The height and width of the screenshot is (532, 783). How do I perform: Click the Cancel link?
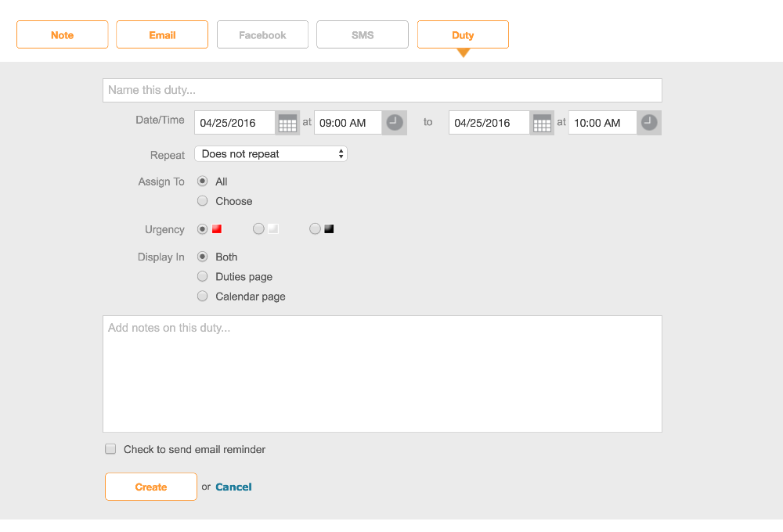[233, 487]
